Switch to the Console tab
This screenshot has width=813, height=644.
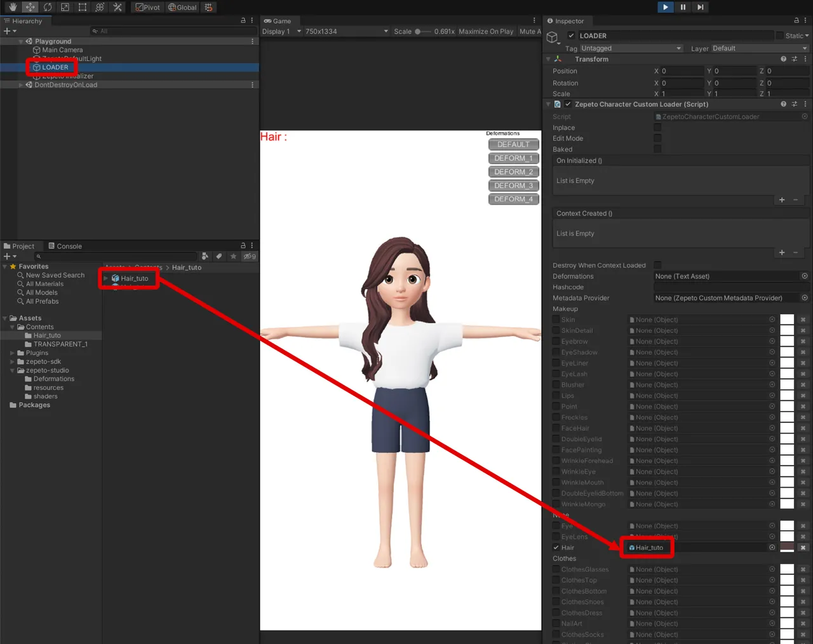(70, 246)
